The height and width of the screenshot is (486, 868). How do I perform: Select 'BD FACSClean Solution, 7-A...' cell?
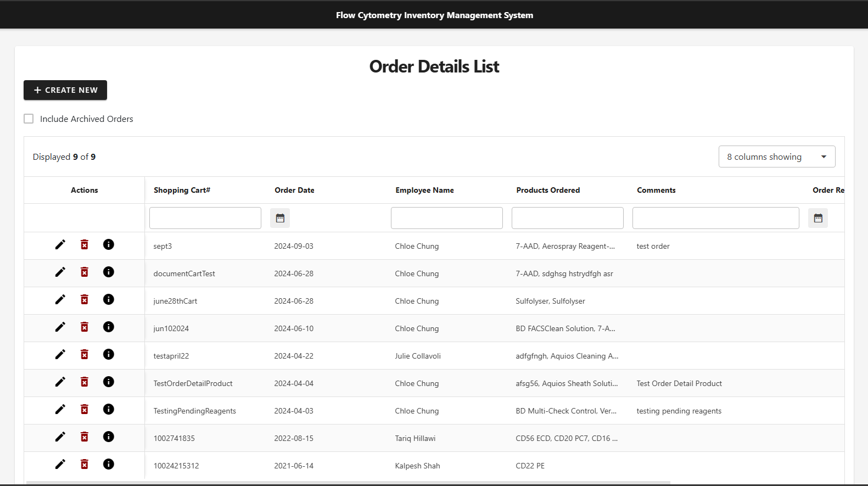565,328
